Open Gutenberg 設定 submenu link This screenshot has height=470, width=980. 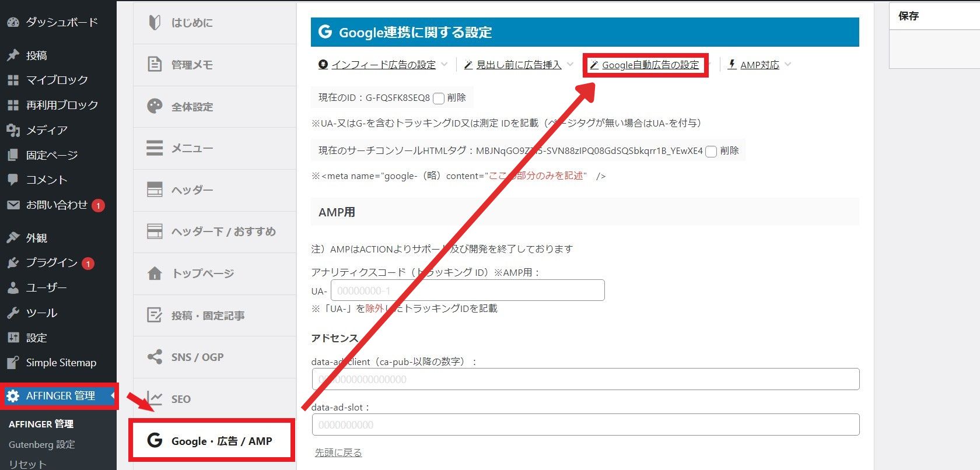pos(41,444)
